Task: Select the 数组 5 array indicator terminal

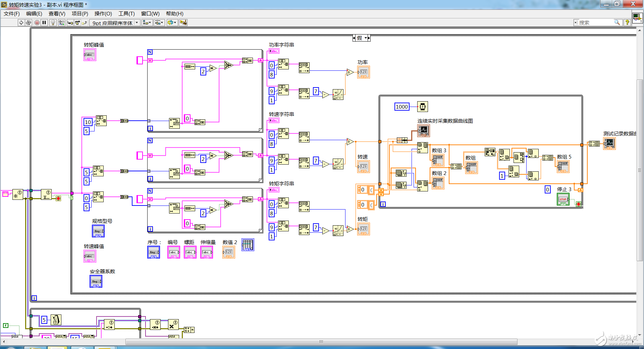Action: (563, 167)
